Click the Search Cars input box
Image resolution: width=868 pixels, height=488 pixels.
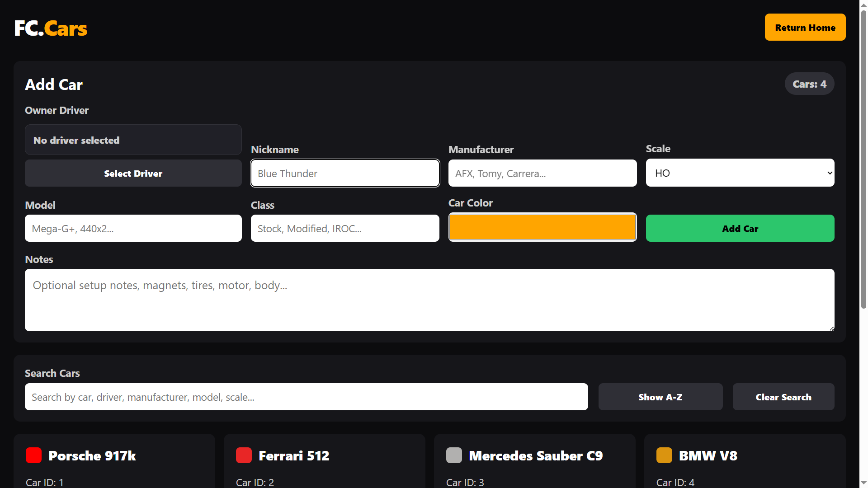[307, 397]
